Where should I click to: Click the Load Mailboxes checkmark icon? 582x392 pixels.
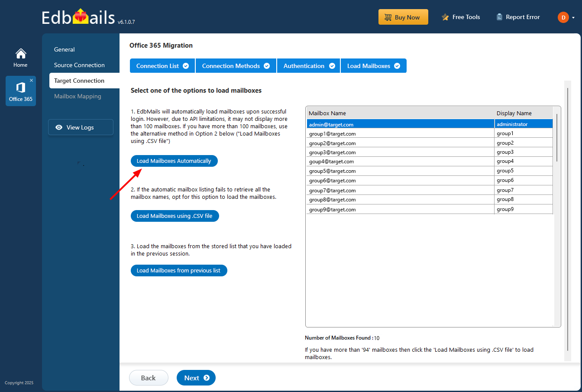coord(397,66)
